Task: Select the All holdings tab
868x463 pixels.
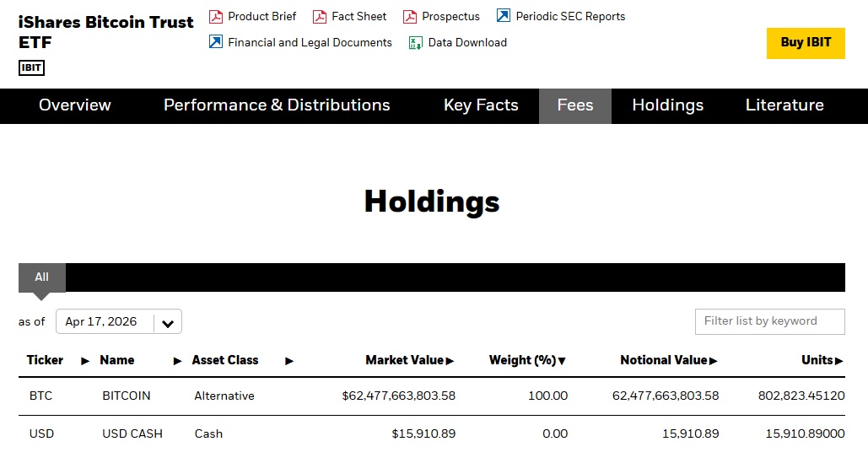Action: [41, 277]
